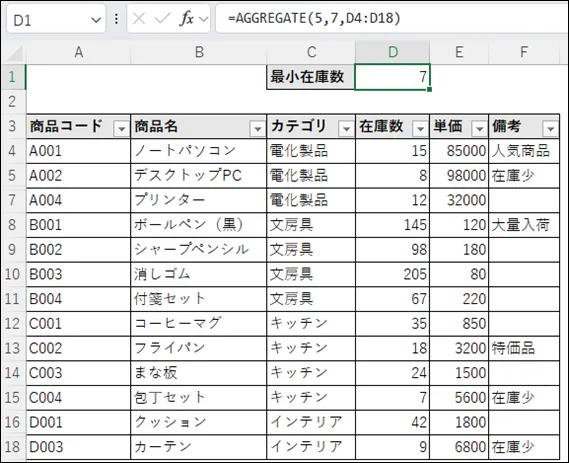Click unit price 3200 cell
Viewport: 569px width, 463px height.
(x=459, y=348)
